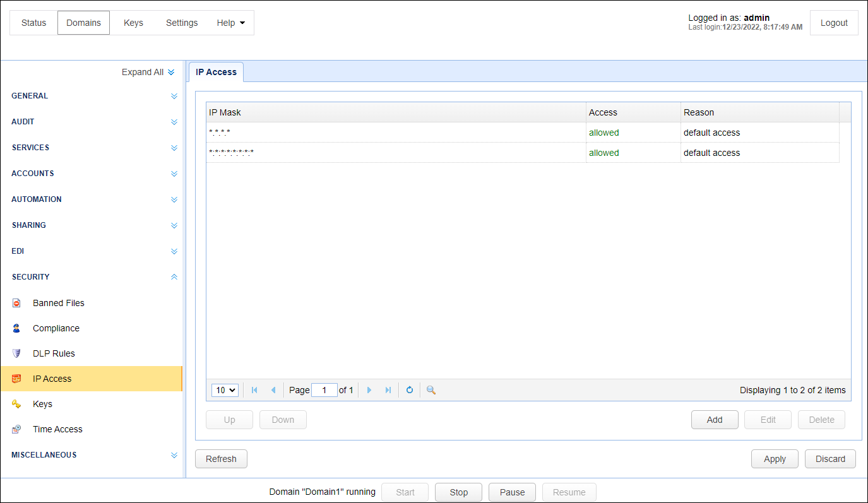Open the Settings menu

click(x=182, y=23)
